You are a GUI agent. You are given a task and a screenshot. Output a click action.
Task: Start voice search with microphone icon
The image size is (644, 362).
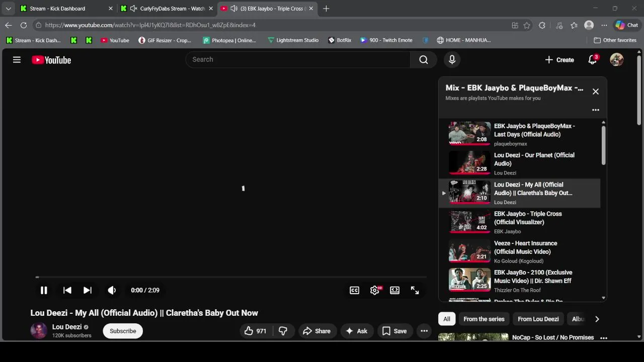[x=452, y=59]
